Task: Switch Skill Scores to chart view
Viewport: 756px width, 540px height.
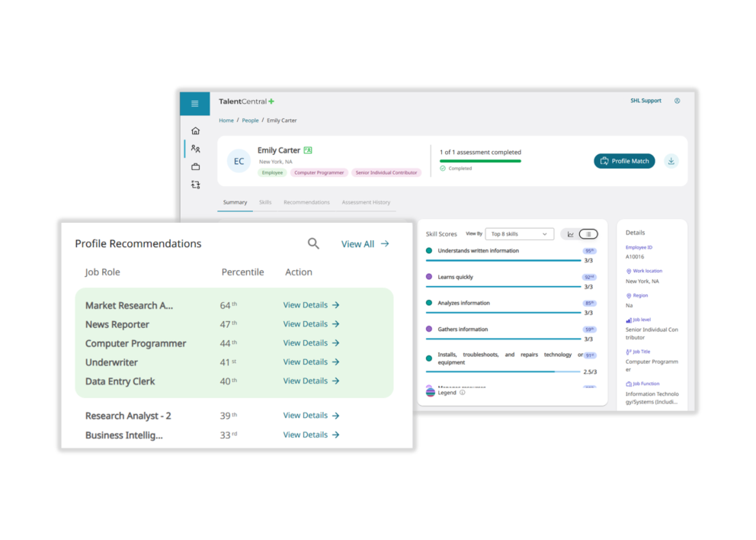Action: [570, 234]
